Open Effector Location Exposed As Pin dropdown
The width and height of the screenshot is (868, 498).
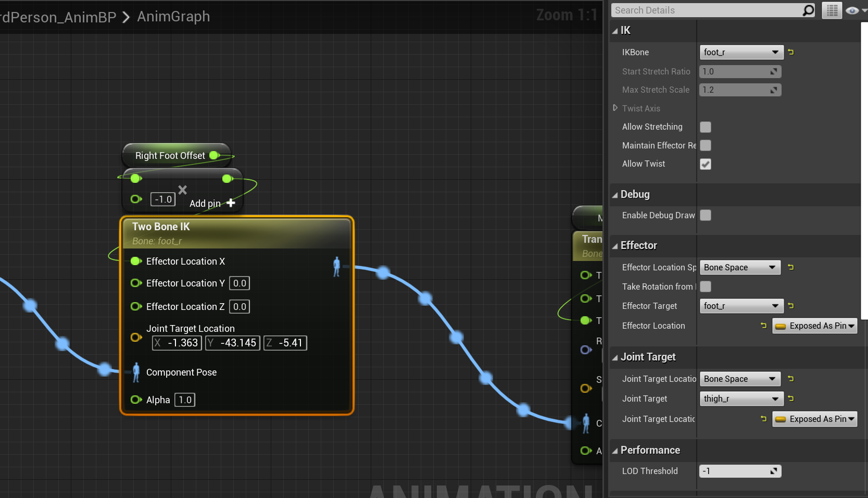coord(814,326)
